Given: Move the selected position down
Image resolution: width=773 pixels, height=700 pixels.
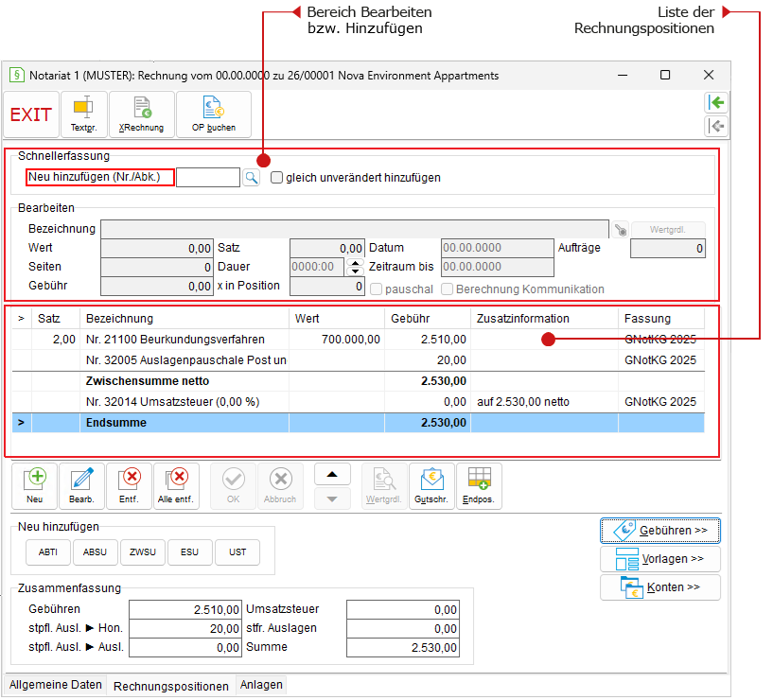Looking at the screenshot, I should [332, 499].
